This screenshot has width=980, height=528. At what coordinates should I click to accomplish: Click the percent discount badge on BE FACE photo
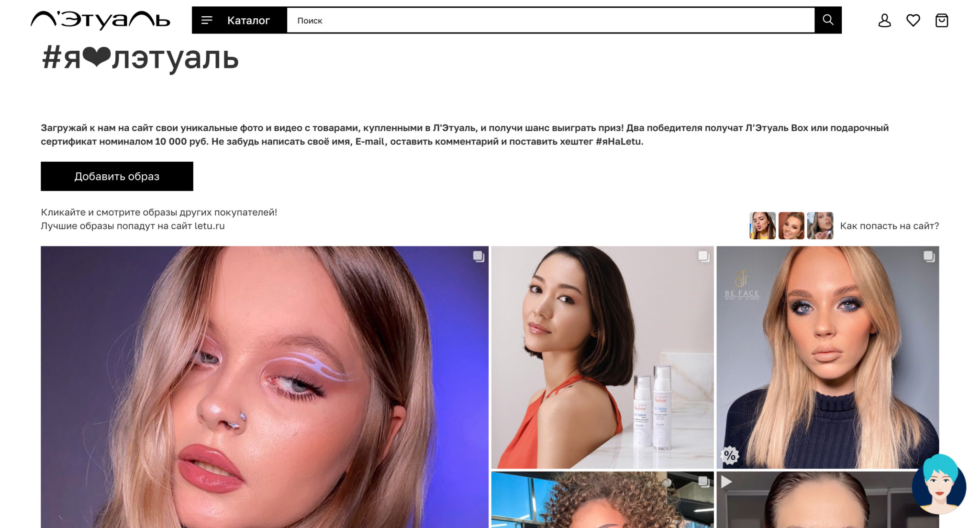click(x=730, y=455)
